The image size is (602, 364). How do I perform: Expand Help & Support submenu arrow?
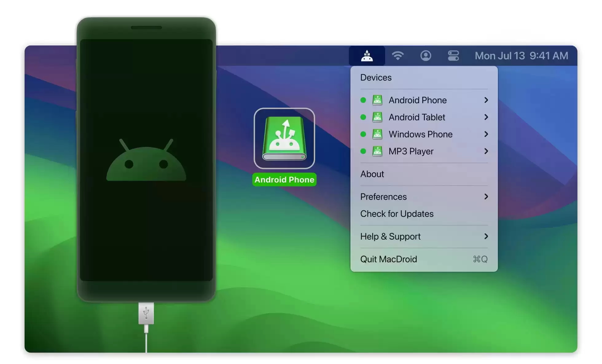486,236
